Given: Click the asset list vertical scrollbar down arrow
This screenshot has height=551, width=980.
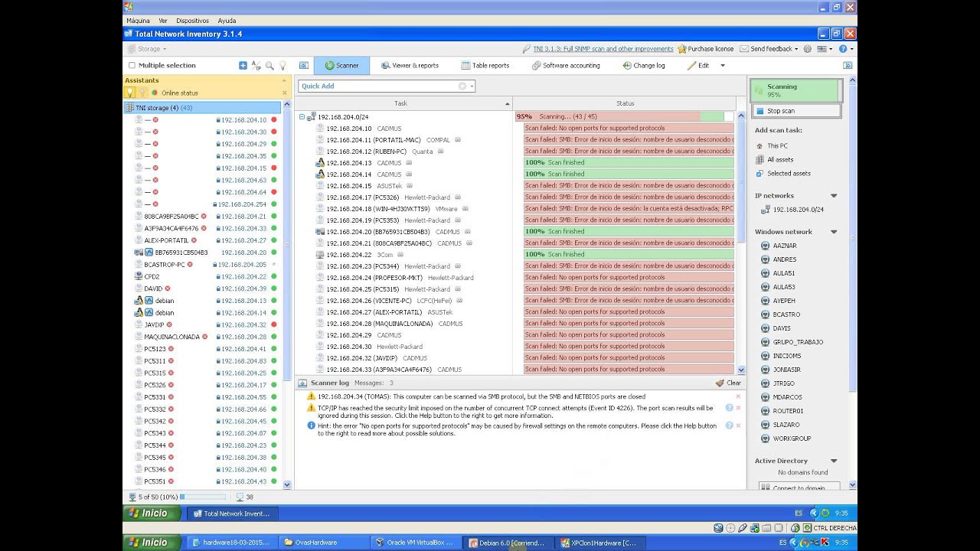Looking at the screenshot, I should (287, 484).
